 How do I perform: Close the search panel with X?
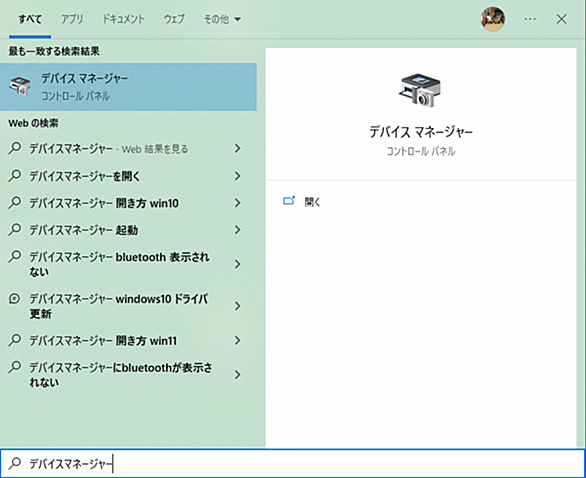point(561,19)
